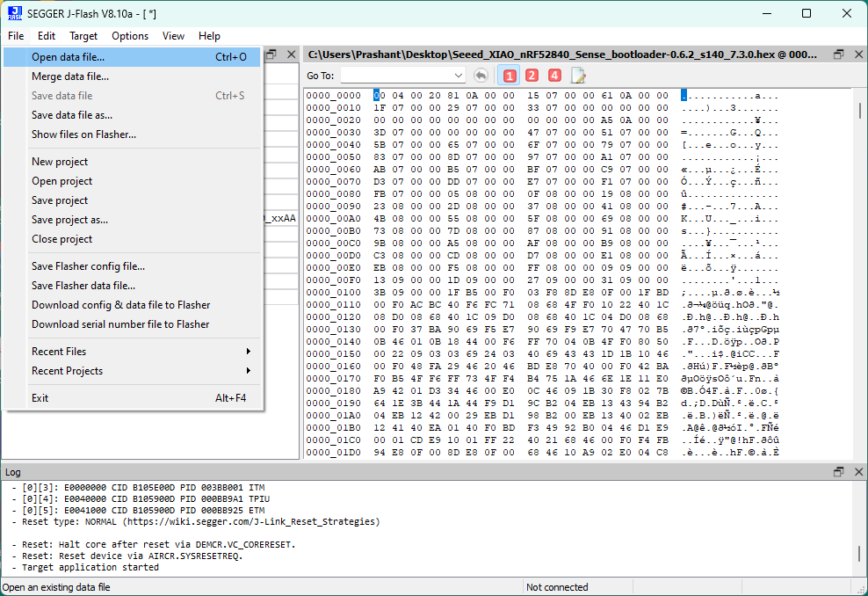The width and height of the screenshot is (868, 596).
Task: Click Save project in File menu
Action: (132, 200)
